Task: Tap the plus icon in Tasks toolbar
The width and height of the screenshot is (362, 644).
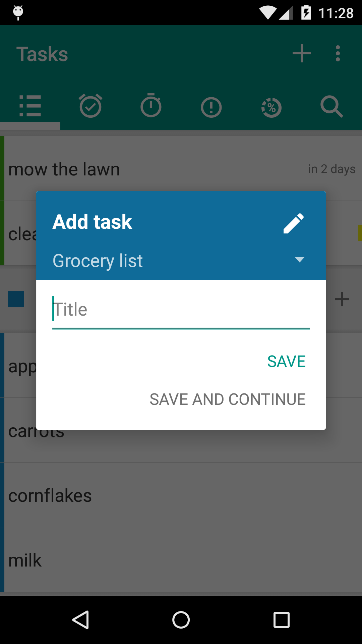Action: click(302, 54)
